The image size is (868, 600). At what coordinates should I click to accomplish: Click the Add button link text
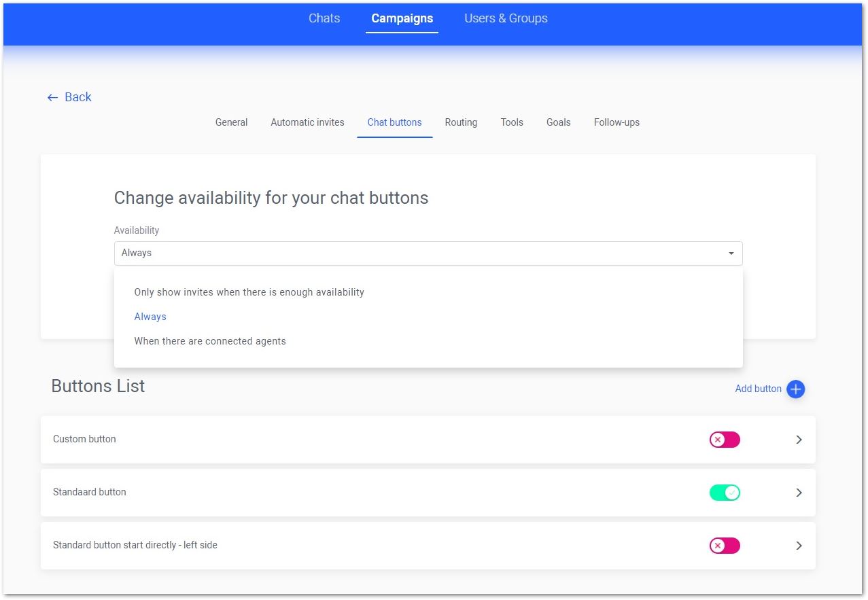(758, 389)
